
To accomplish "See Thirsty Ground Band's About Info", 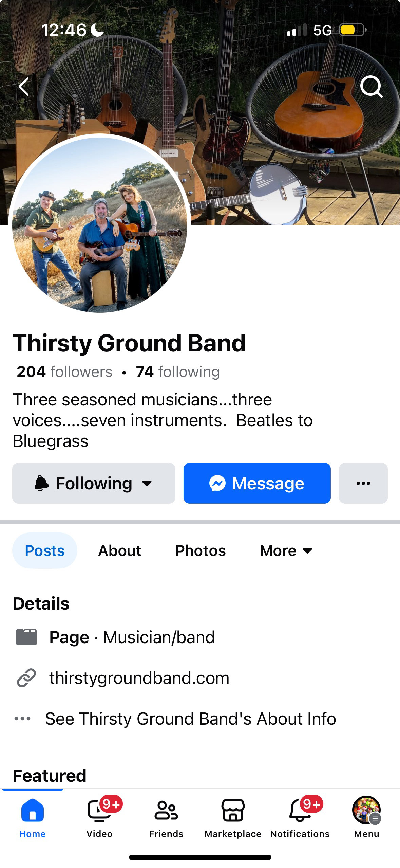I will (190, 719).
